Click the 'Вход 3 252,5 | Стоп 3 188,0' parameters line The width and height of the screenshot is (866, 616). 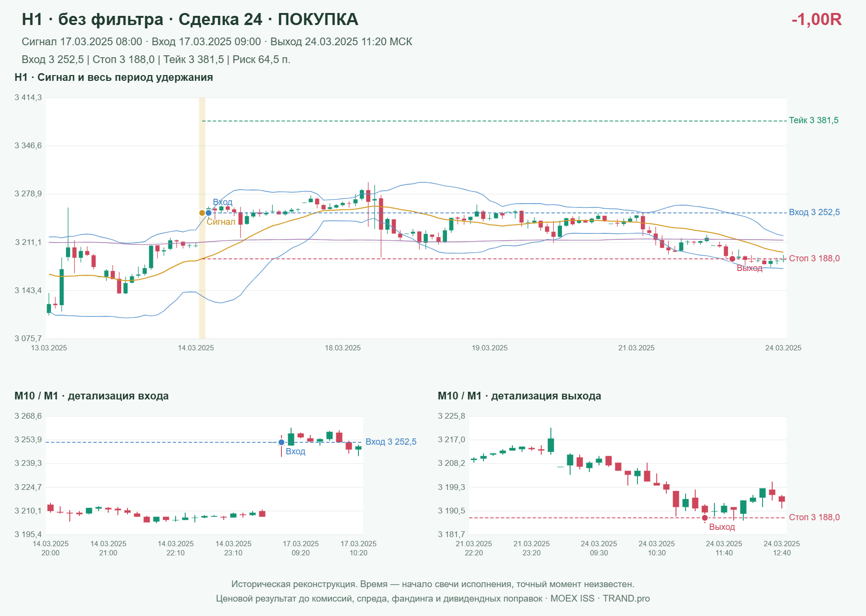click(x=156, y=60)
